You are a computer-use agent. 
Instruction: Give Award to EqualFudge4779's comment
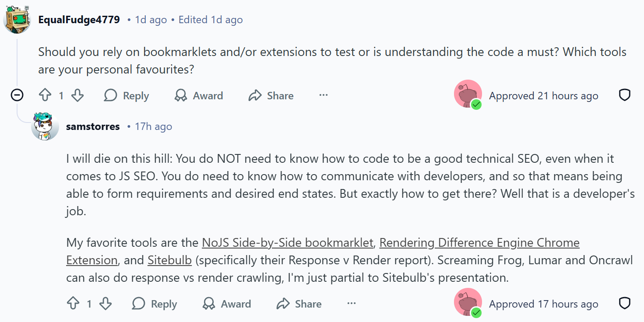coord(199,95)
